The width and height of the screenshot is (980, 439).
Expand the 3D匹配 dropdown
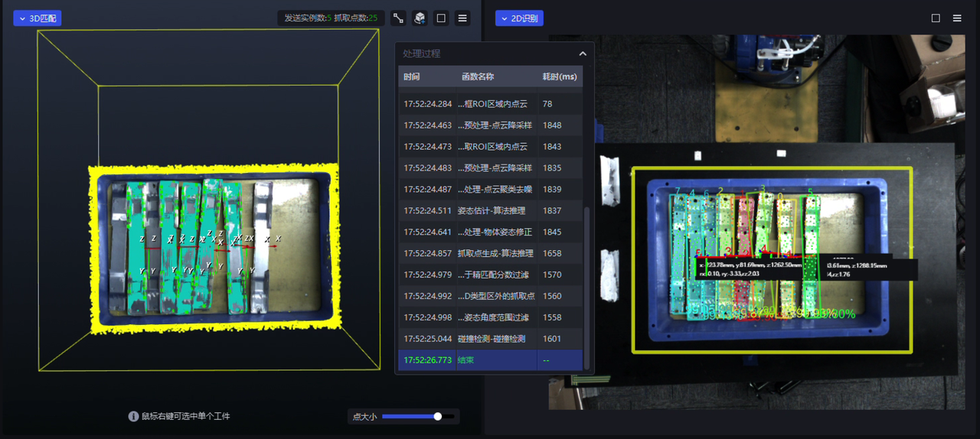pos(37,18)
